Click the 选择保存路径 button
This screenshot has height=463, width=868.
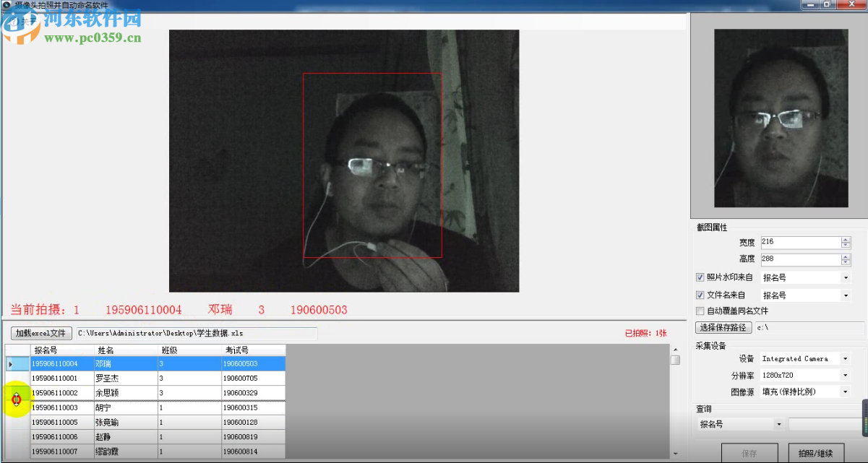click(723, 328)
